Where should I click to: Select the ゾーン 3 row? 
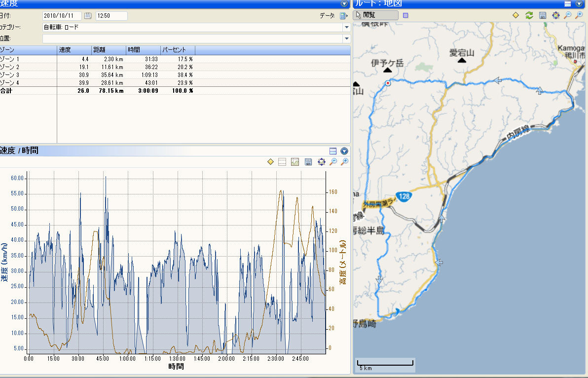click(175, 75)
